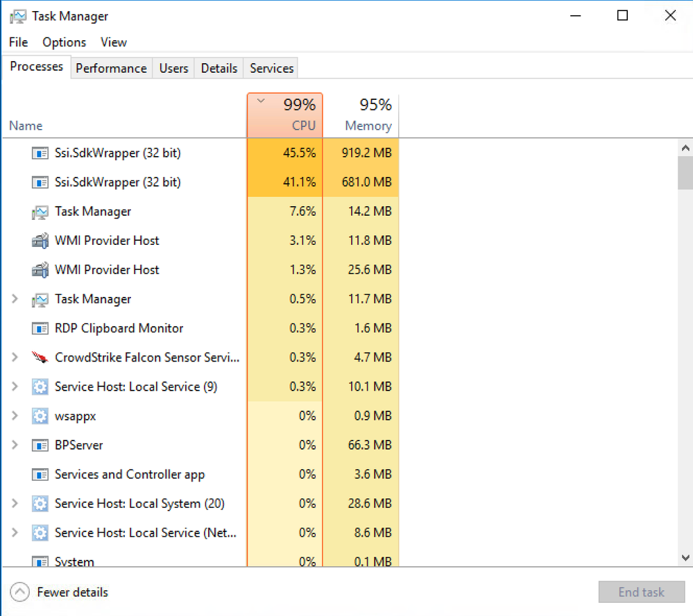Click the RDP Clipboard Monitor process icon

(x=40, y=329)
